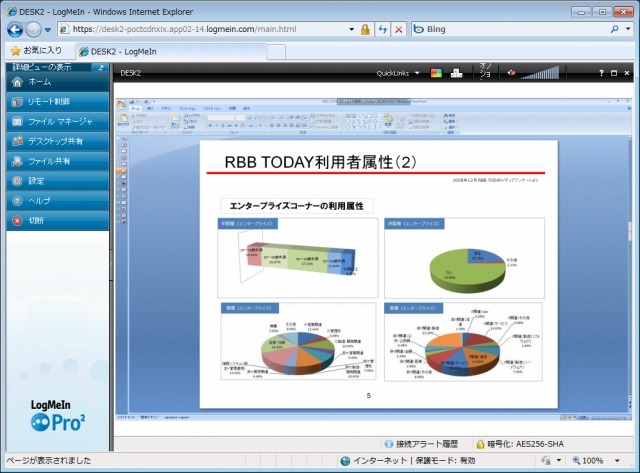Screen dimensions: 640x473
Task: Click the slide page number 5
Action: pos(369,395)
